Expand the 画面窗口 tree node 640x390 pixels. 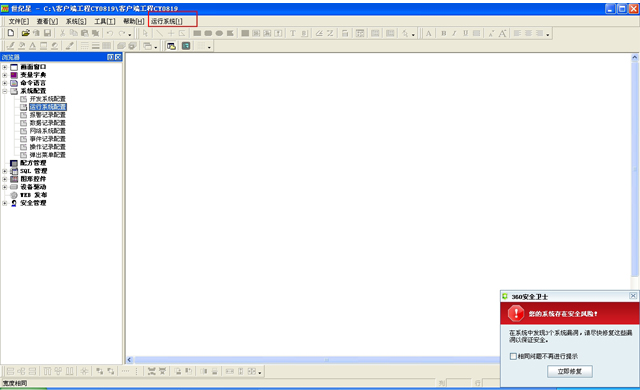4,67
